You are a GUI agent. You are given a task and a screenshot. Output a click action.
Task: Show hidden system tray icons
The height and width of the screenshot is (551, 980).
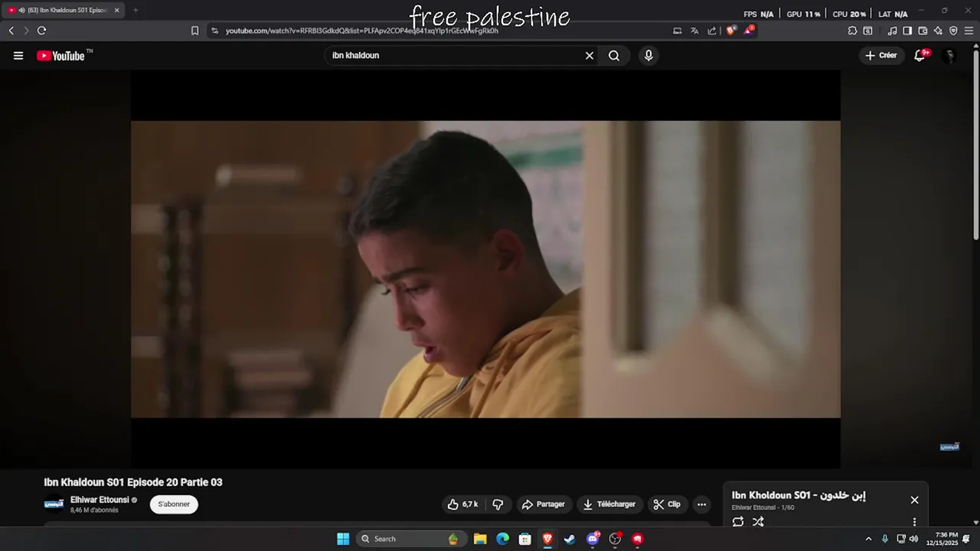click(x=868, y=539)
